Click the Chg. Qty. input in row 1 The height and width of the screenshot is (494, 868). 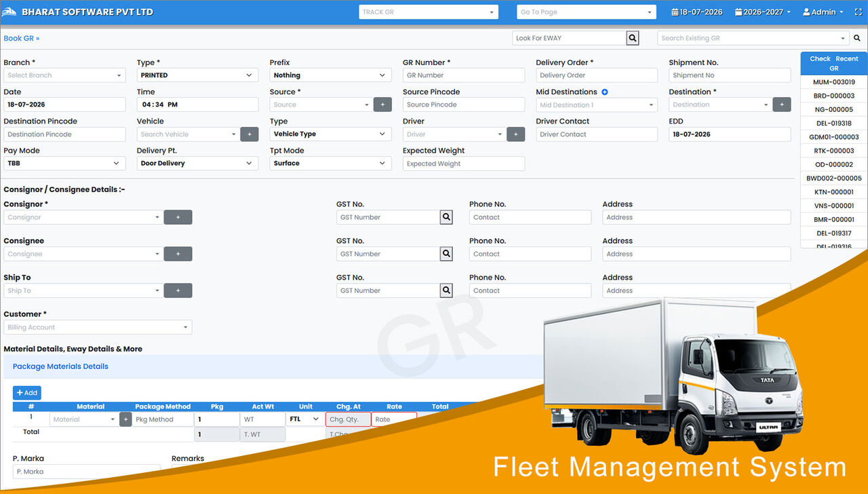[x=349, y=419]
